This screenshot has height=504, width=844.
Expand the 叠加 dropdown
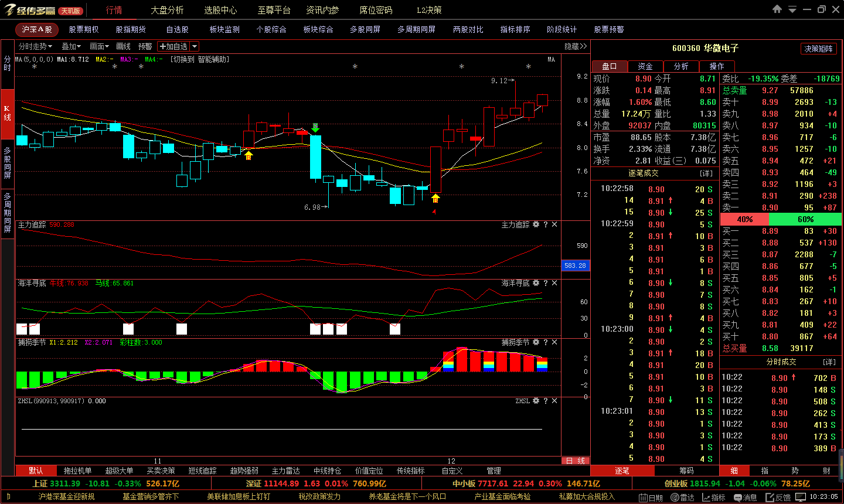(x=72, y=46)
